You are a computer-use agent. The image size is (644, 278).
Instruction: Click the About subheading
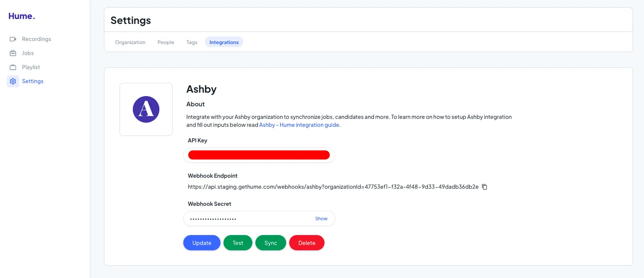[x=195, y=104]
